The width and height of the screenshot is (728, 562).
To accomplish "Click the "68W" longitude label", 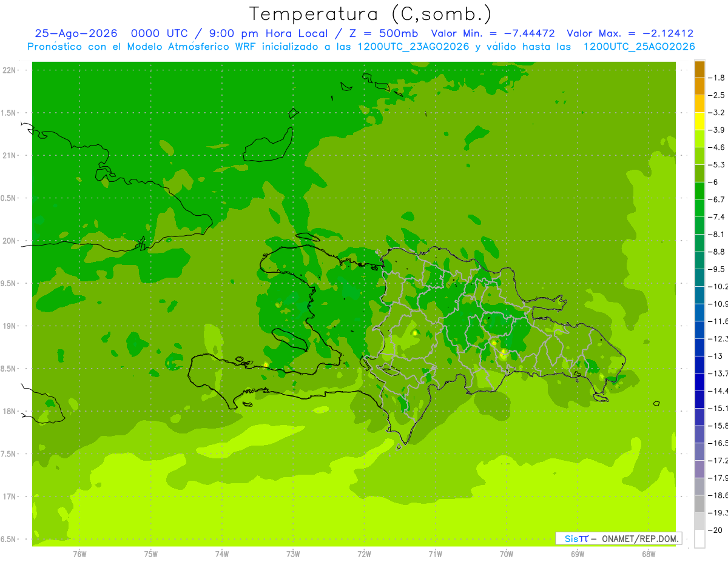I will 649,554.
